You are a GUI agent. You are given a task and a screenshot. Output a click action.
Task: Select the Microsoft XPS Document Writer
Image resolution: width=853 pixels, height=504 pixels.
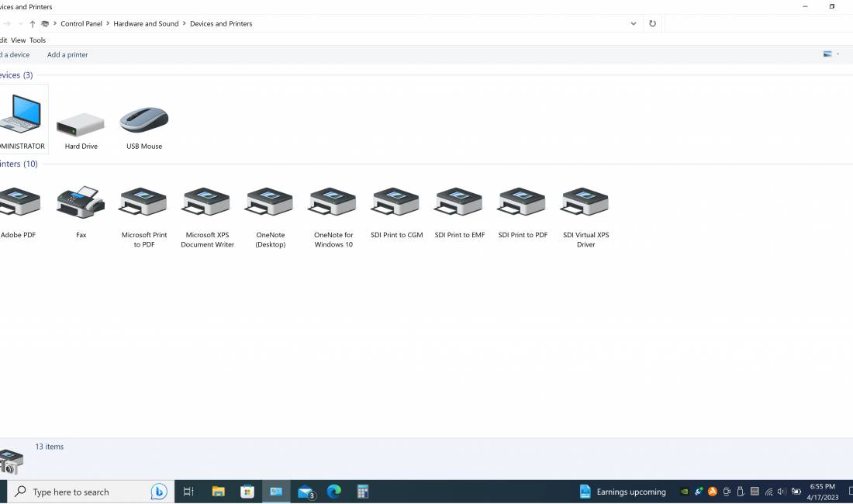[x=206, y=202]
